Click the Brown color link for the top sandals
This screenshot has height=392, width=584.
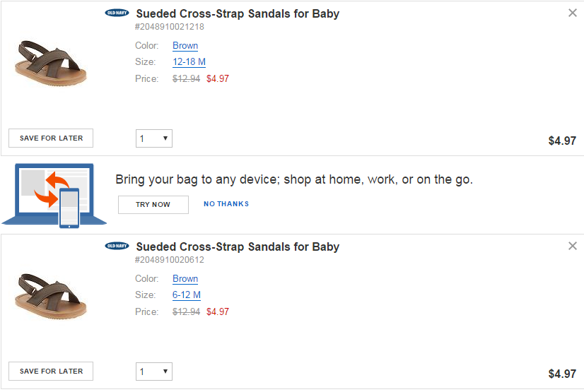click(185, 45)
